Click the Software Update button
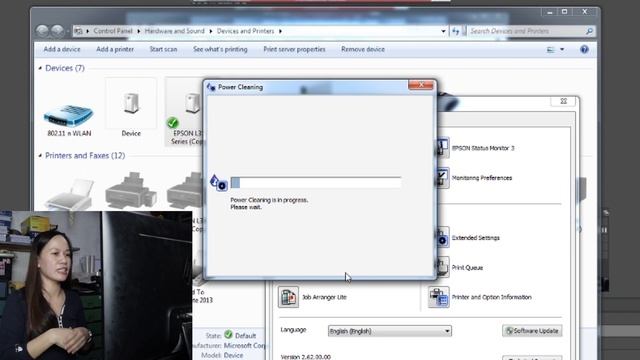Viewport: 640px width, 360px height. point(532,331)
